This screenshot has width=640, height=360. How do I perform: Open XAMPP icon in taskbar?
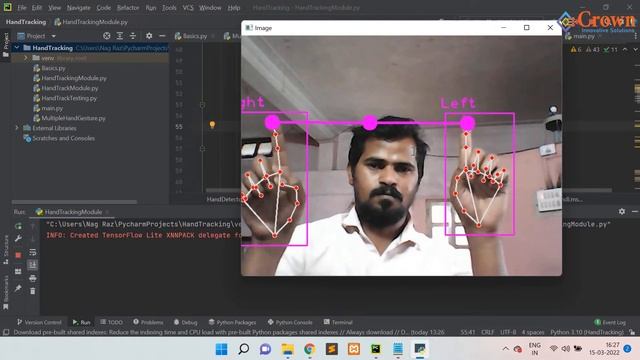click(x=354, y=349)
